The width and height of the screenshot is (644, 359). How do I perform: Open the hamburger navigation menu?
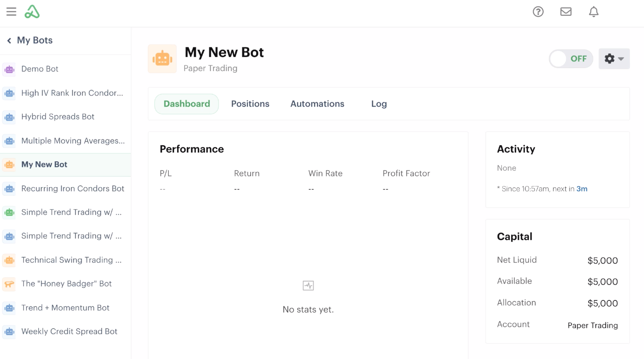(11, 11)
